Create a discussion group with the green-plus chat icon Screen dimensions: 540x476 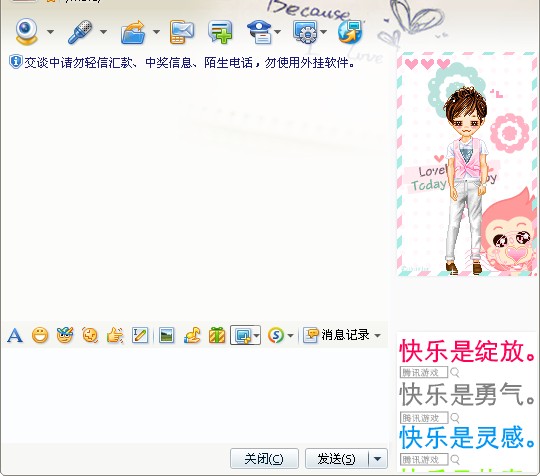coord(220,32)
